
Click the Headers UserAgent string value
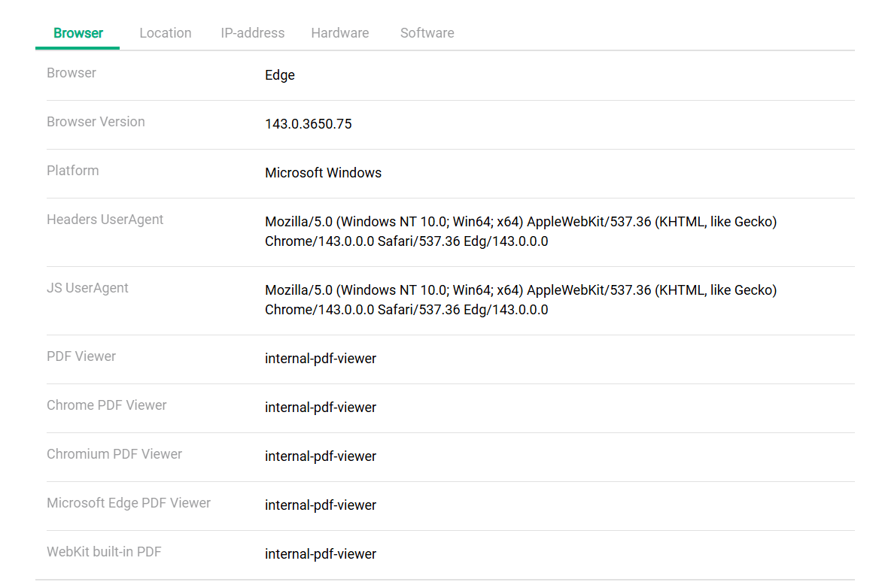pyautogui.click(x=520, y=232)
